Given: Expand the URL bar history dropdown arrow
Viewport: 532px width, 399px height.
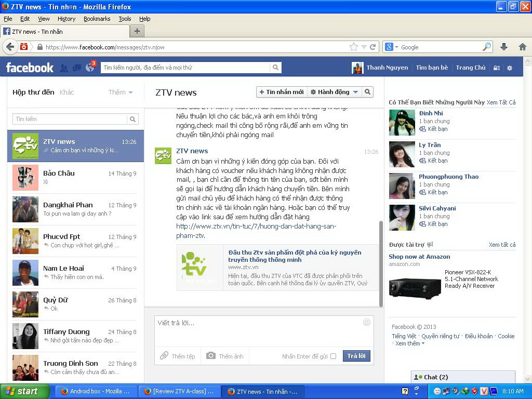Looking at the screenshot, I should coord(364,47).
